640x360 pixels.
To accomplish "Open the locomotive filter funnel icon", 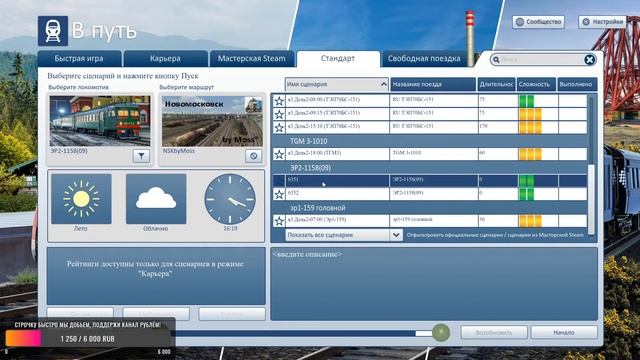I will pyautogui.click(x=141, y=156).
